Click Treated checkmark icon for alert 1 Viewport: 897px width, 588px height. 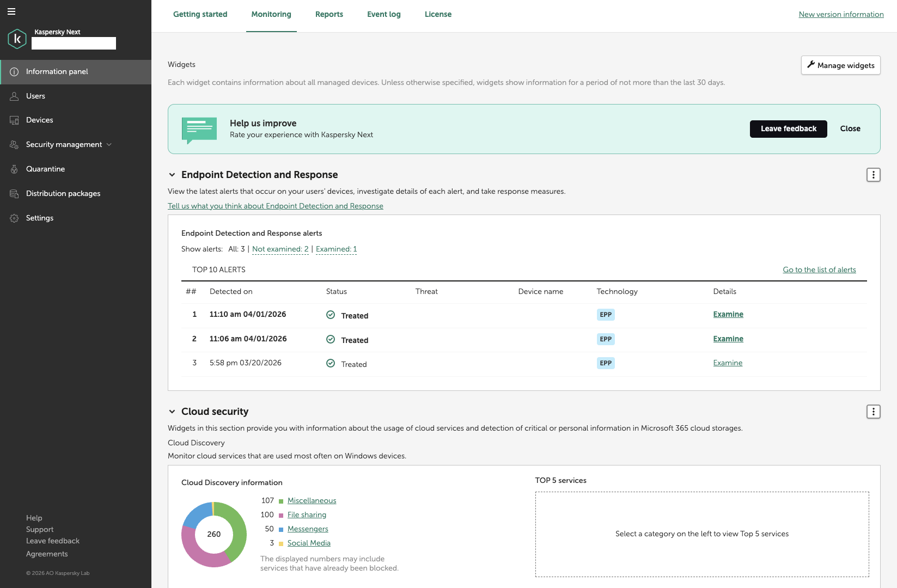(x=331, y=315)
